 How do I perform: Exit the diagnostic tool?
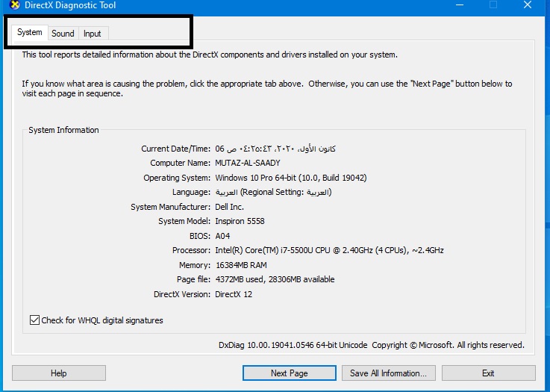tap(488, 373)
